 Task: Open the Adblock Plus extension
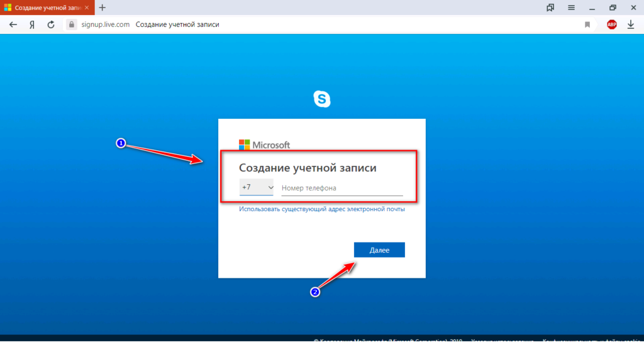click(x=611, y=25)
